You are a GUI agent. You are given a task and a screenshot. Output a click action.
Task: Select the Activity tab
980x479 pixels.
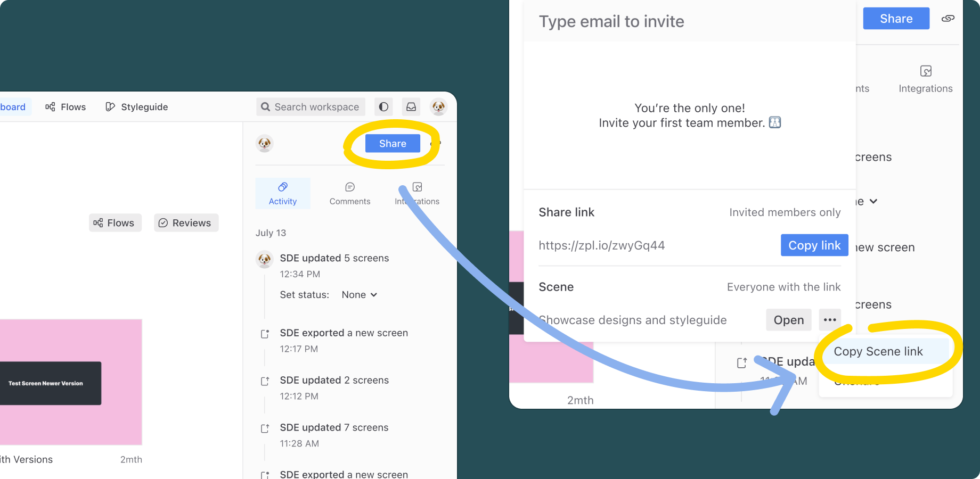283,194
